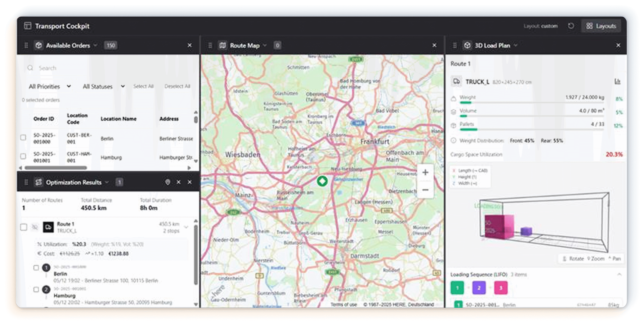Check the order SO-2025-001000 checkbox
The image size is (644, 325).
[23, 138]
